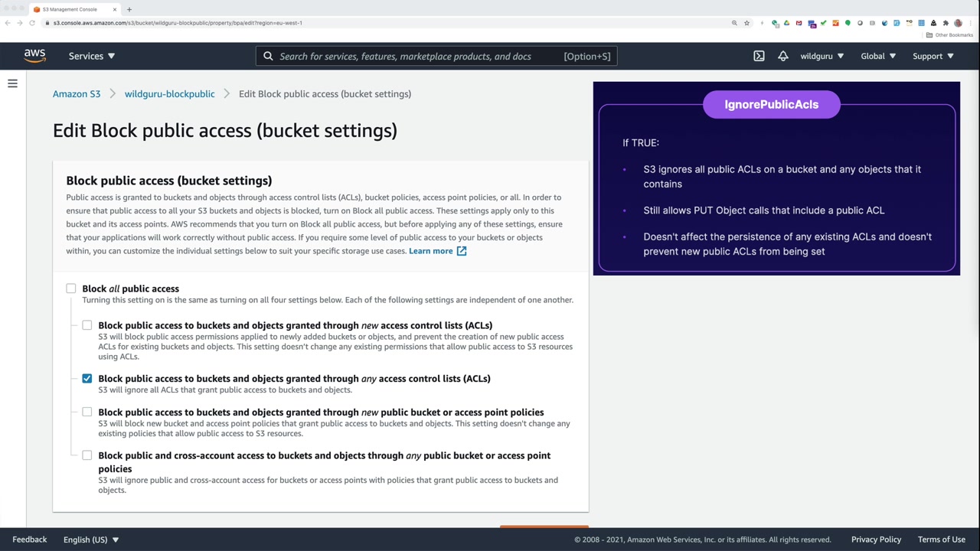The image size is (980, 551).
Task: Reload the page
Action: (32, 23)
